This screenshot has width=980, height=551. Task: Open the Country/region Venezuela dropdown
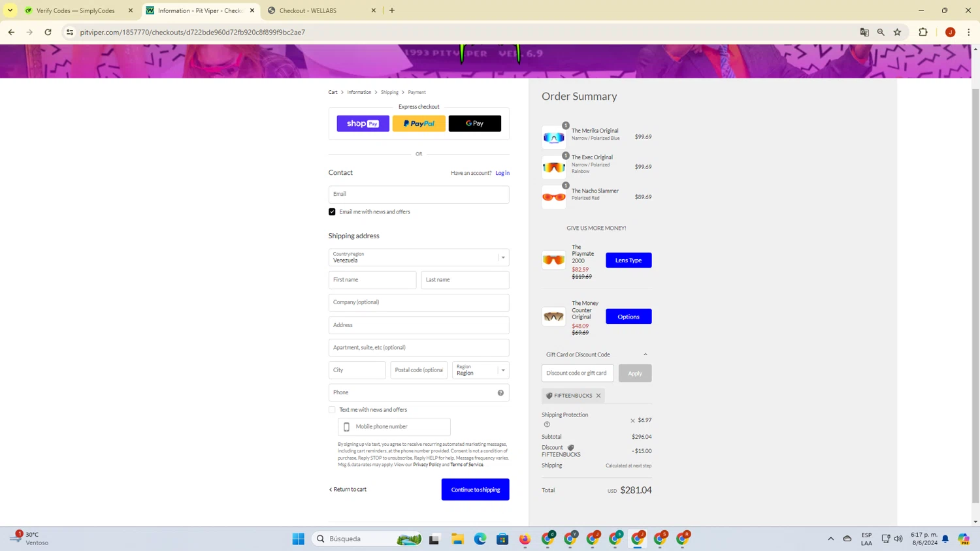pyautogui.click(x=419, y=257)
